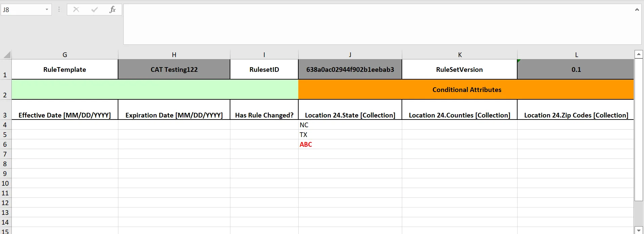
Task: Click the Has Rule Changed? header cell
Action: 264,110
